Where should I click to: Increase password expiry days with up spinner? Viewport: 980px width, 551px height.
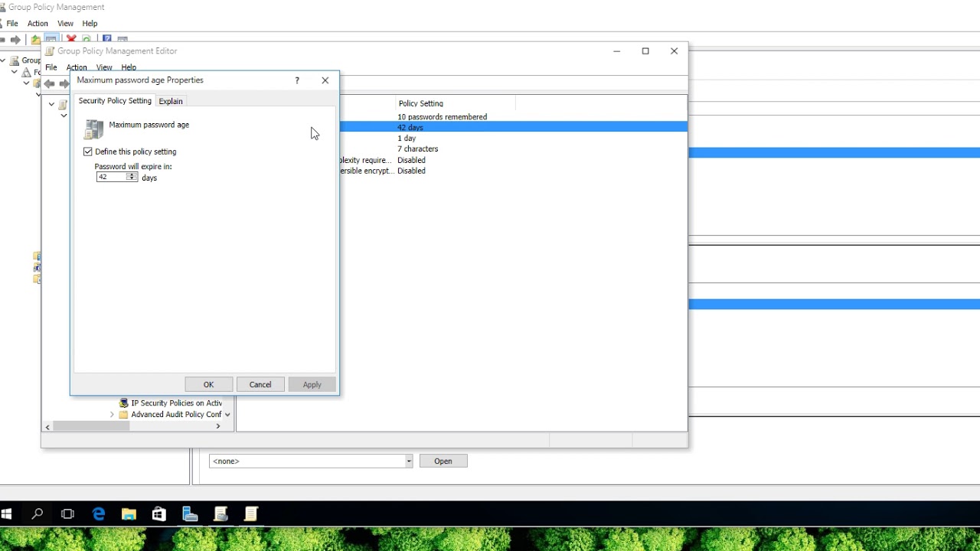tap(132, 175)
